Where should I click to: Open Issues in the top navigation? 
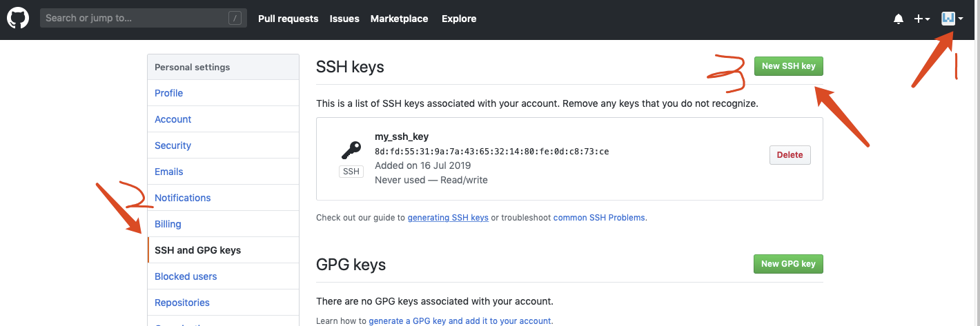(344, 19)
